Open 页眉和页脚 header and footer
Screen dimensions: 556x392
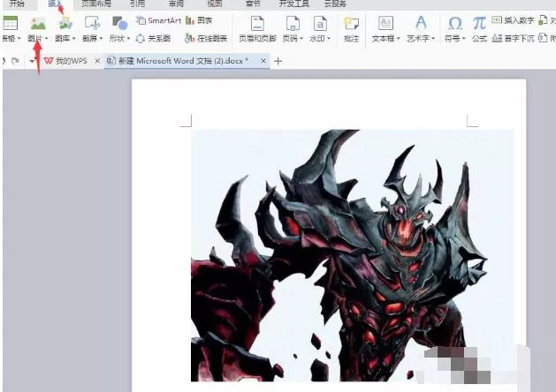257,29
